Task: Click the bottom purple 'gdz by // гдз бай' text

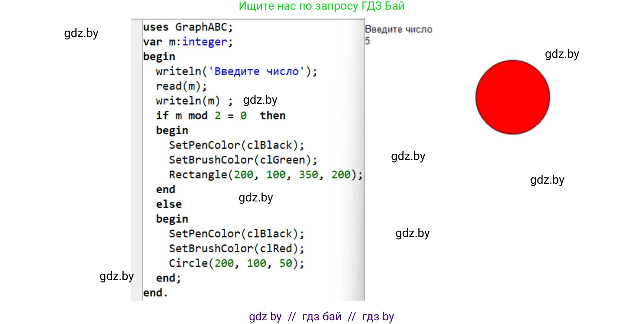Action: 321,317
